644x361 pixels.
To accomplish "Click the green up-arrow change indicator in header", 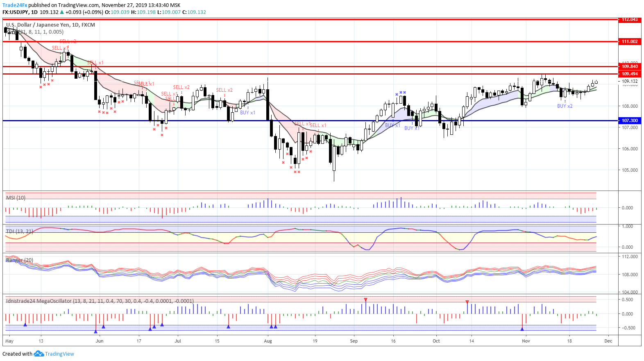I will [62, 12].
